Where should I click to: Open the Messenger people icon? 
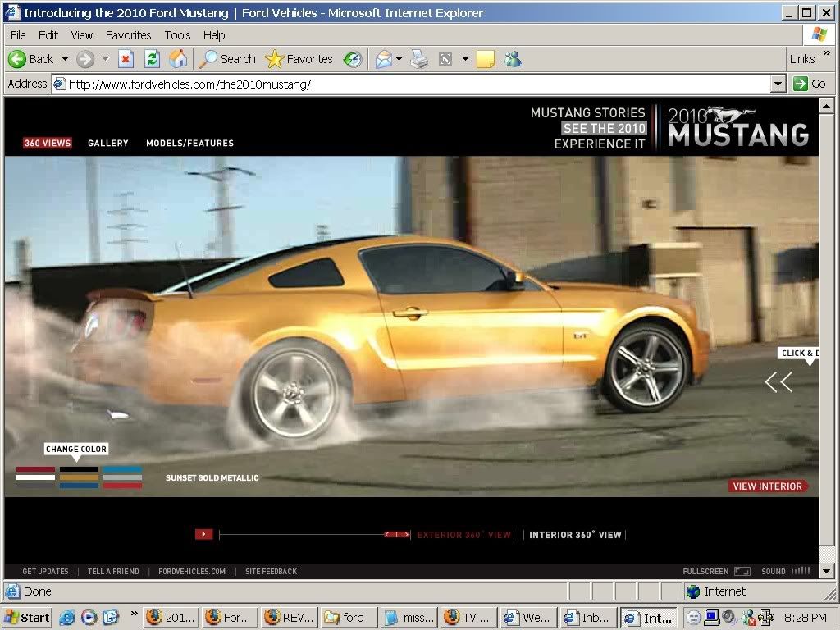tap(512, 59)
